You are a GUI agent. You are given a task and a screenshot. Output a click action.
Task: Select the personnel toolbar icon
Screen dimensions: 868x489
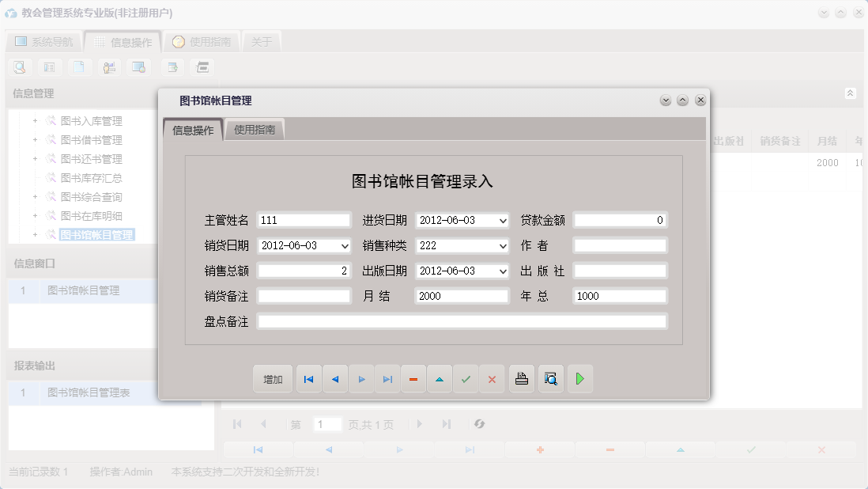[x=109, y=67]
